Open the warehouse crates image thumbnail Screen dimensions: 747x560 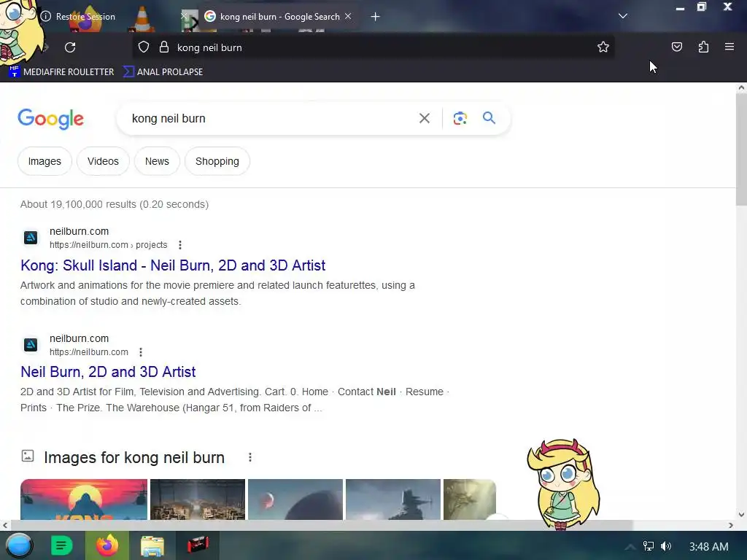(198, 499)
